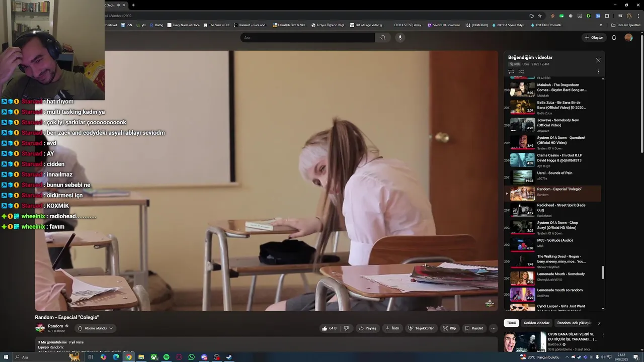Click the Oluştur create button
Viewport: 644px width, 362px height.
594,38
